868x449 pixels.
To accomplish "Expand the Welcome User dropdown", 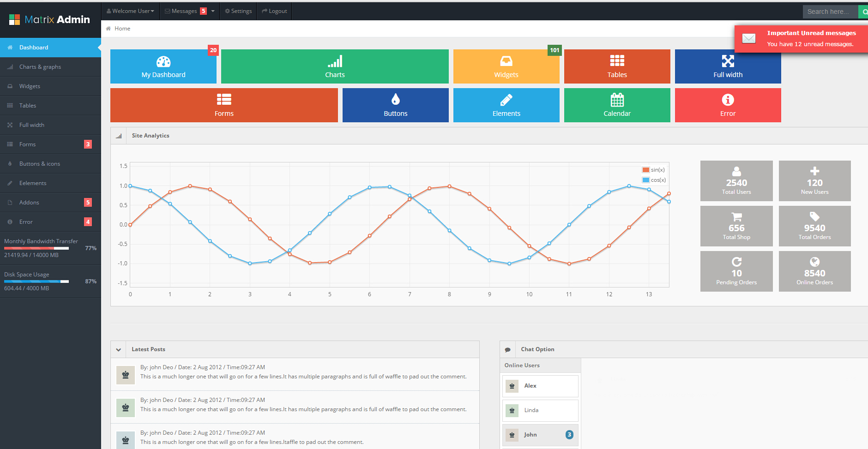I will 131,11.
